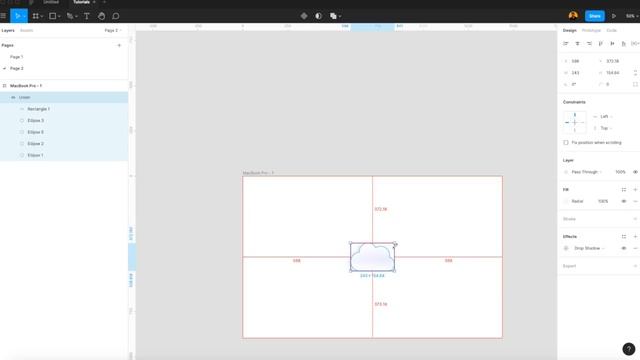Select the Hand tool icon

[x=101, y=16]
